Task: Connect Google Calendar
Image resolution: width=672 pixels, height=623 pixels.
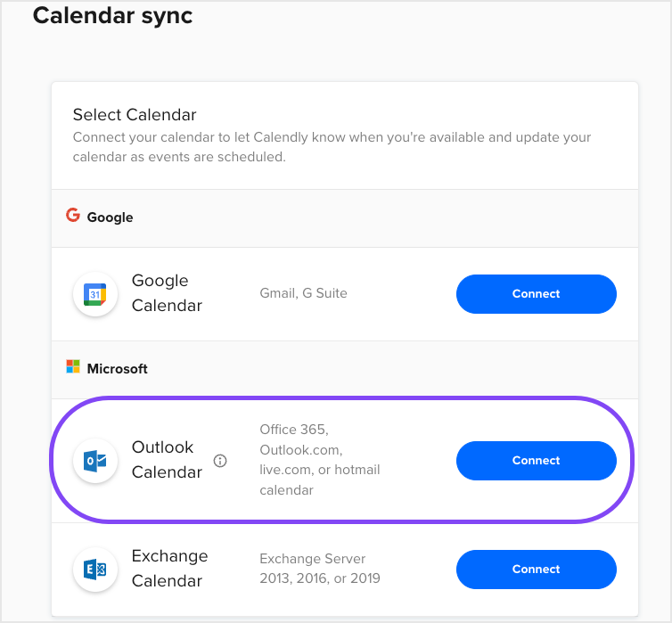Action: (536, 293)
